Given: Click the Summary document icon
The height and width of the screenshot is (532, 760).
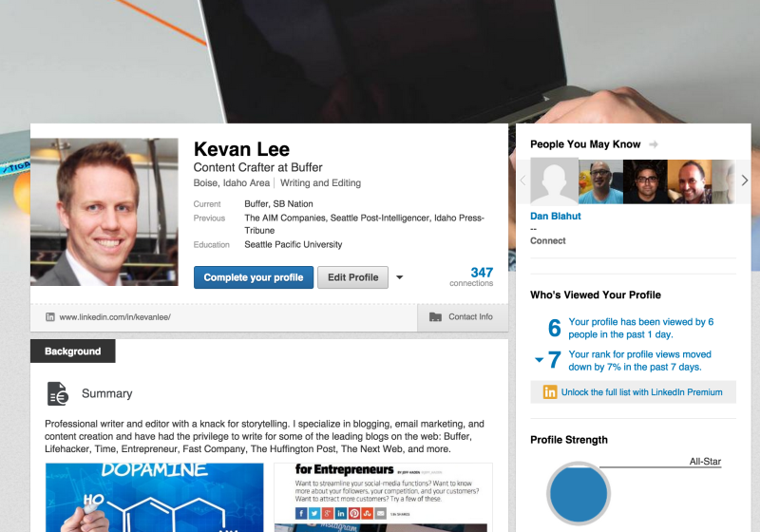Looking at the screenshot, I should pos(58,393).
